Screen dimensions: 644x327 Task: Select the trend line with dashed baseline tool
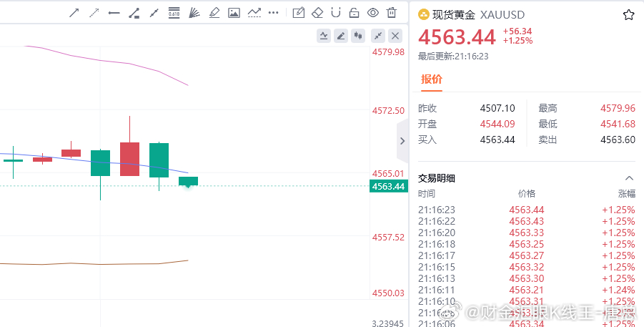(x=254, y=13)
